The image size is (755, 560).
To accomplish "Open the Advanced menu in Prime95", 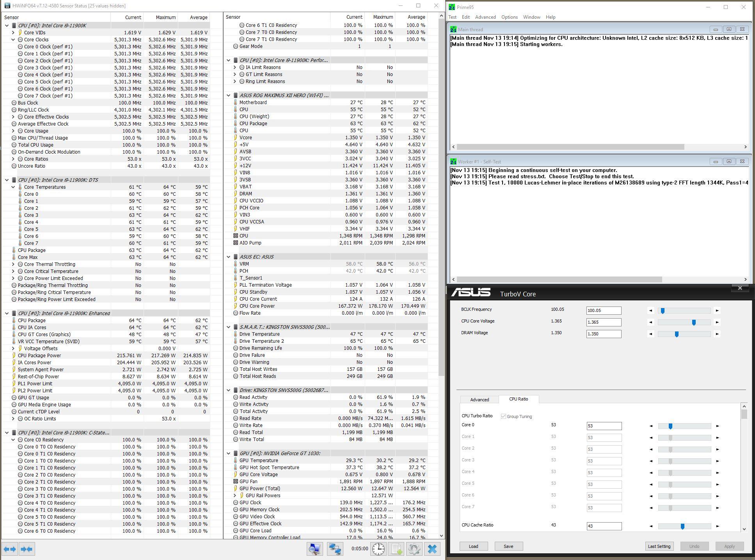I will (x=485, y=17).
